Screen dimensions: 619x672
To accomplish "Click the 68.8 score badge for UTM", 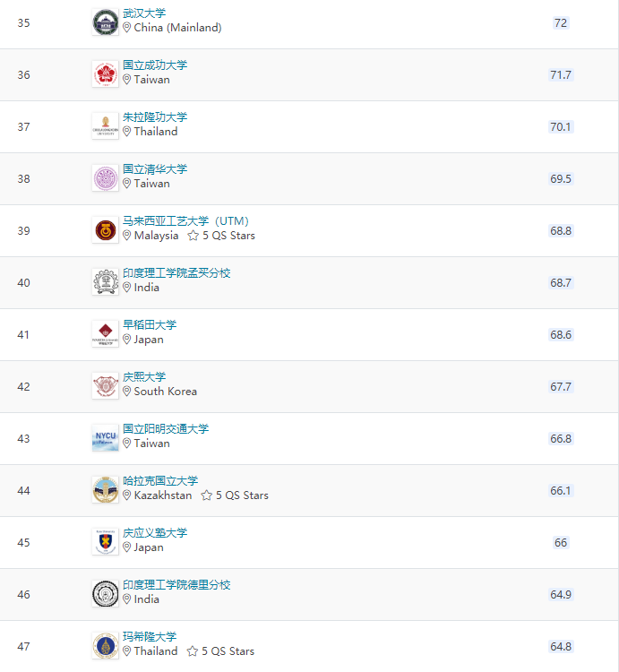I will coord(561,230).
